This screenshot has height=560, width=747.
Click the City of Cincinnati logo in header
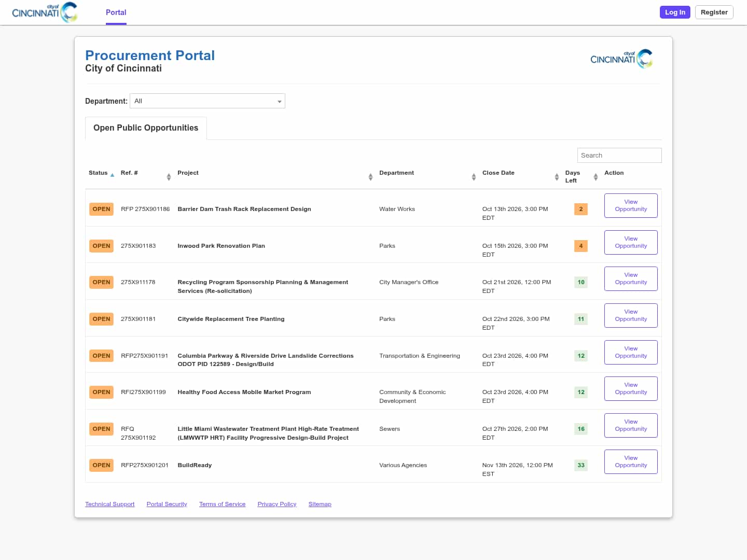coord(45,12)
